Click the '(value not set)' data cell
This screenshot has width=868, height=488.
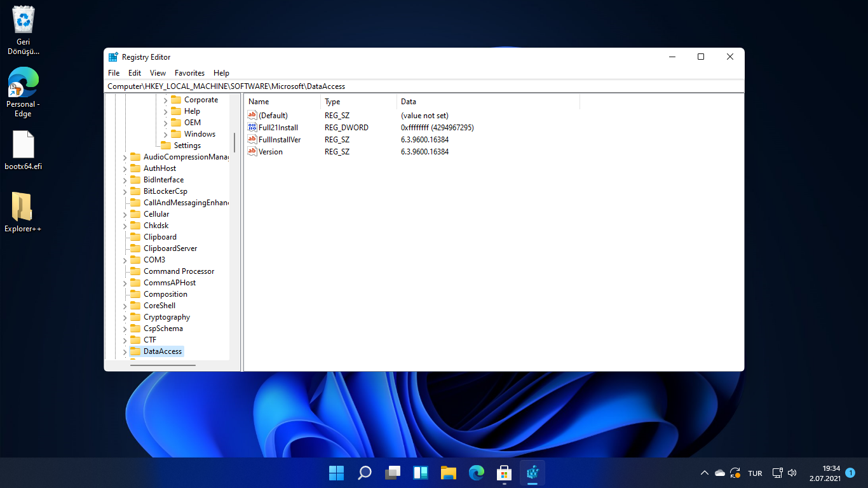(424, 116)
